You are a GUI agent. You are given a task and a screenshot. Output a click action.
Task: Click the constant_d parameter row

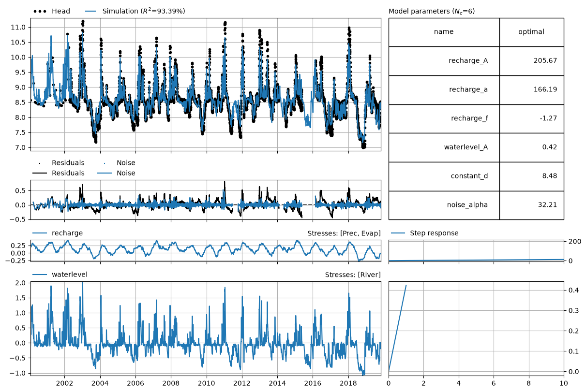click(x=476, y=176)
